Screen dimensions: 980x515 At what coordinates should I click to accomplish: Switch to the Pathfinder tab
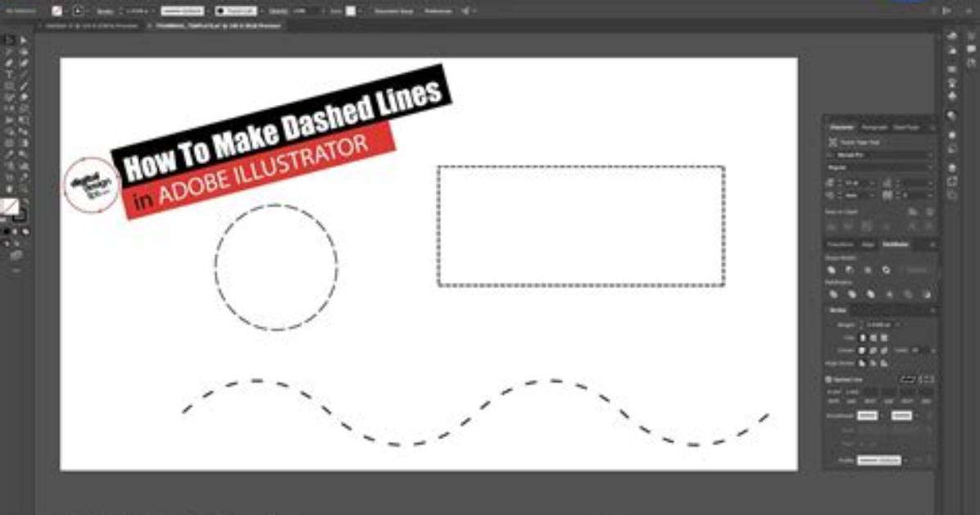[x=896, y=244]
